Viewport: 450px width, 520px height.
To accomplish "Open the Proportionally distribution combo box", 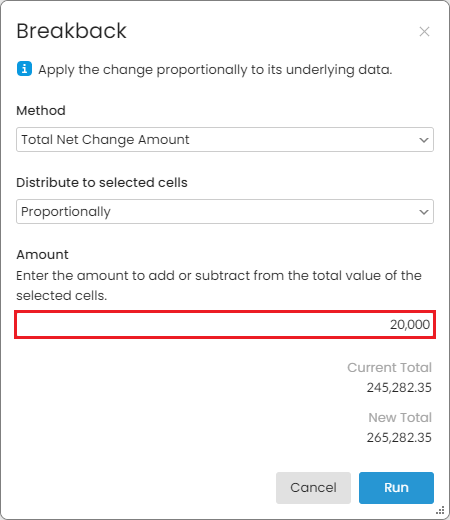I will pyautogui.click(x=225, y=211).
